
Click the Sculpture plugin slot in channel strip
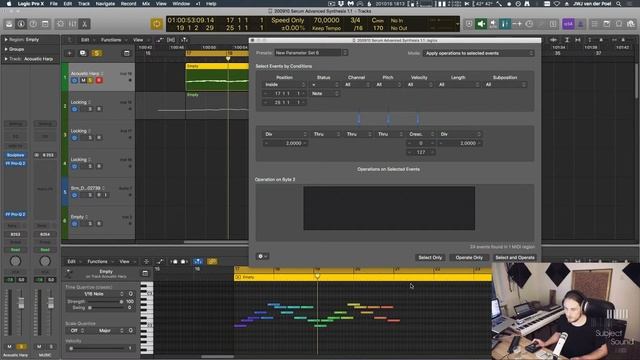pyautogui.click(x=15, y=155)
